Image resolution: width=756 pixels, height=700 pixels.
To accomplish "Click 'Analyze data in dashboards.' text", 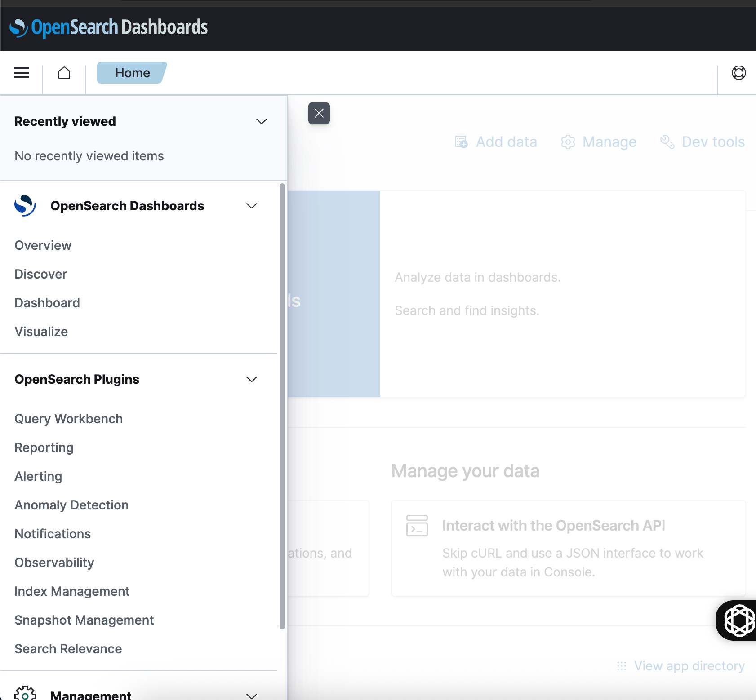I will pyautogui.click(x=478, y=277).
